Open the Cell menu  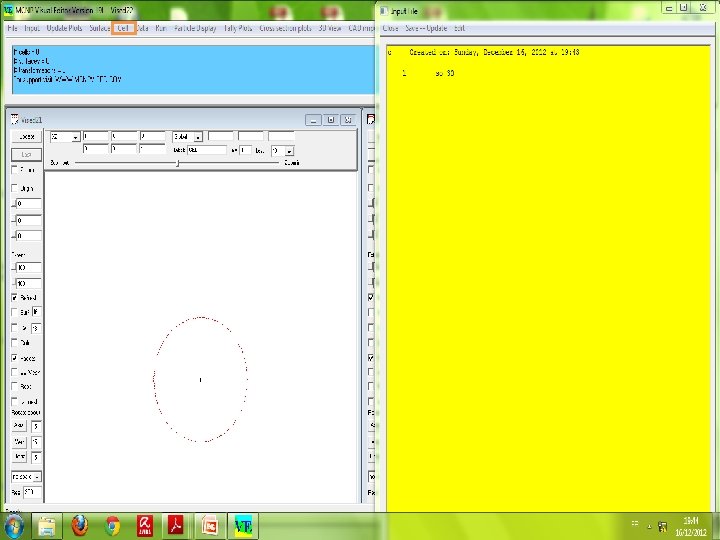pos(123,28)
